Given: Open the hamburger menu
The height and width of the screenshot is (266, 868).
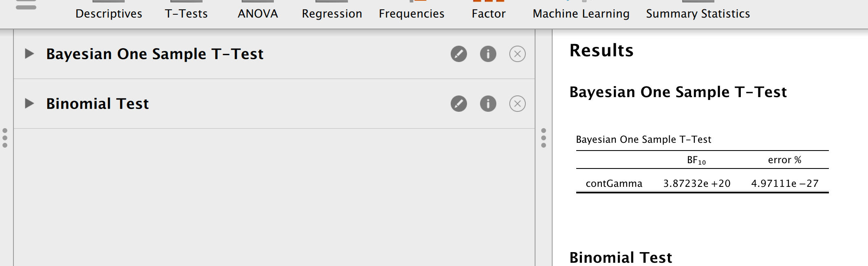Looking at the screenshot, I should click(x=26, y=6).
